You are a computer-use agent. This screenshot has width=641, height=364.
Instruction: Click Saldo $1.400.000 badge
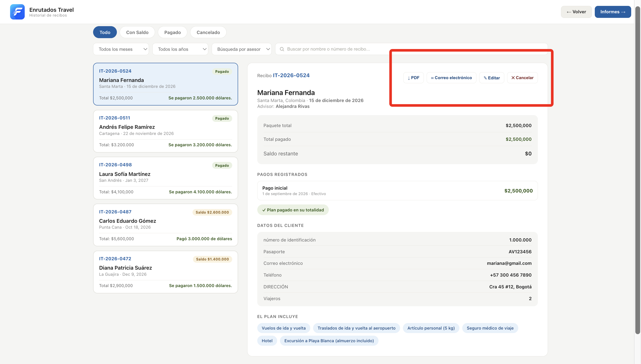(213, 259)
